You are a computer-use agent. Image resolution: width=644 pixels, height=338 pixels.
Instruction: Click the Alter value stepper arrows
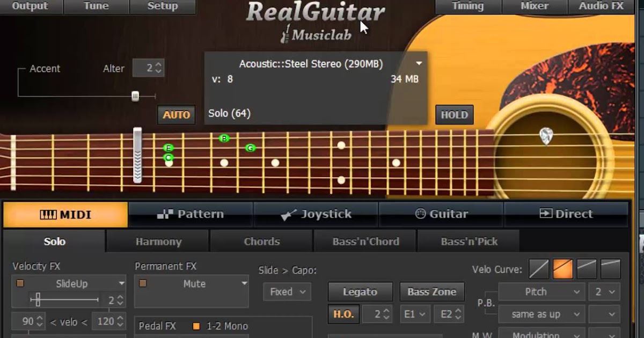pos(158,68)
